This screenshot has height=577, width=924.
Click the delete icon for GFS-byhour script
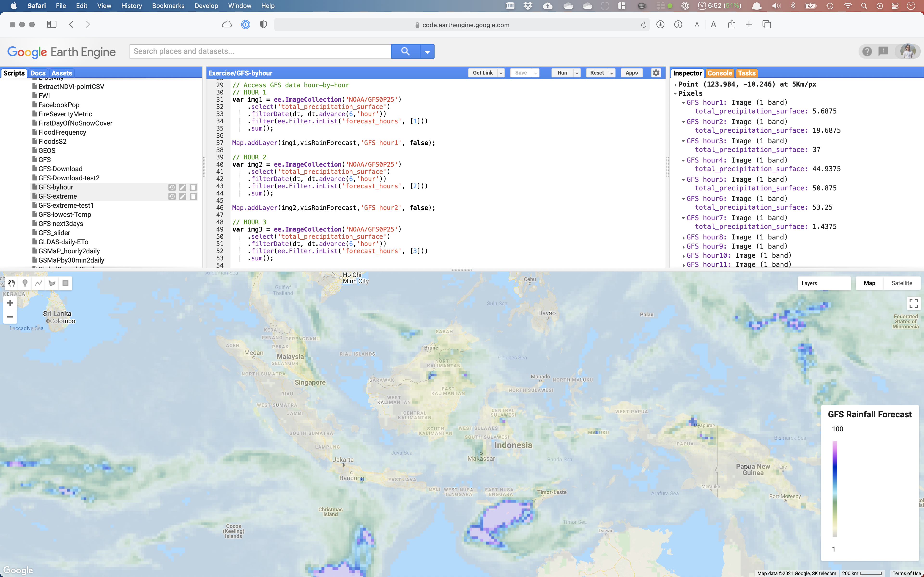point(193,187)
